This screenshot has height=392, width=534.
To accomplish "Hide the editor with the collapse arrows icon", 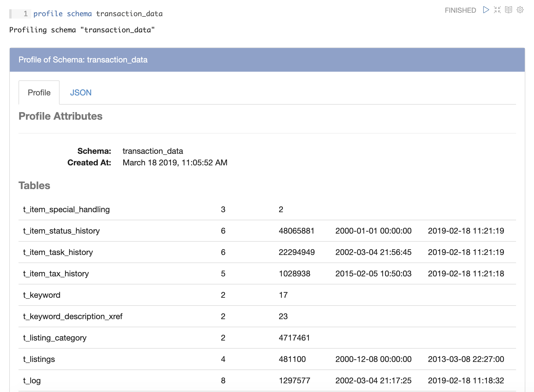I will coord(497,10).
